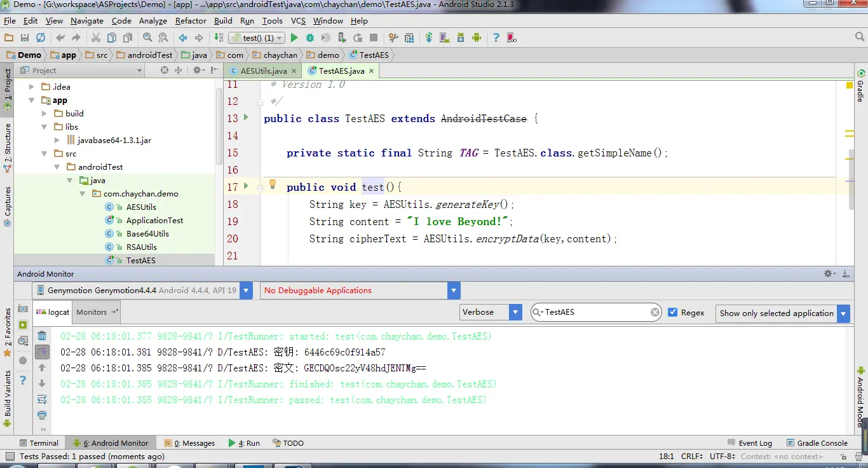This screenshot has height=468, width=868.
Task: Expand the build folder arrow
Action: [x=44, y=113]
